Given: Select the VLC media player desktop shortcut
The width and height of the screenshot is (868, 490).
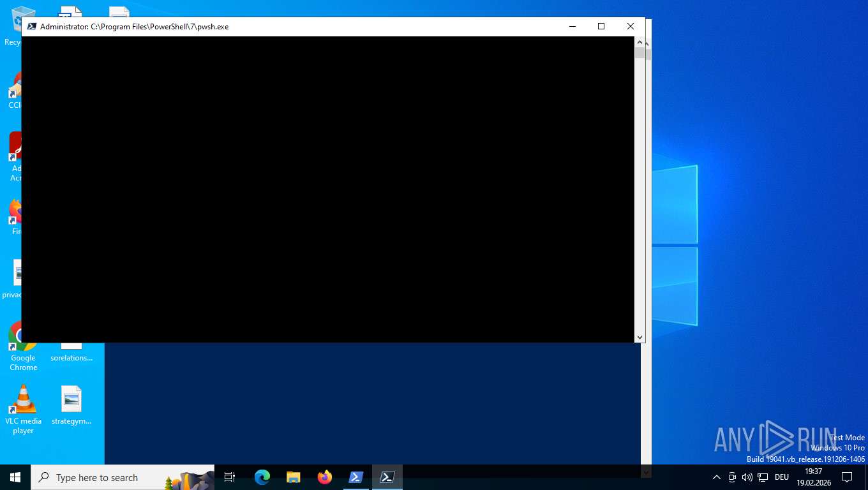Looking at the screenshot, I should [23, 409].
